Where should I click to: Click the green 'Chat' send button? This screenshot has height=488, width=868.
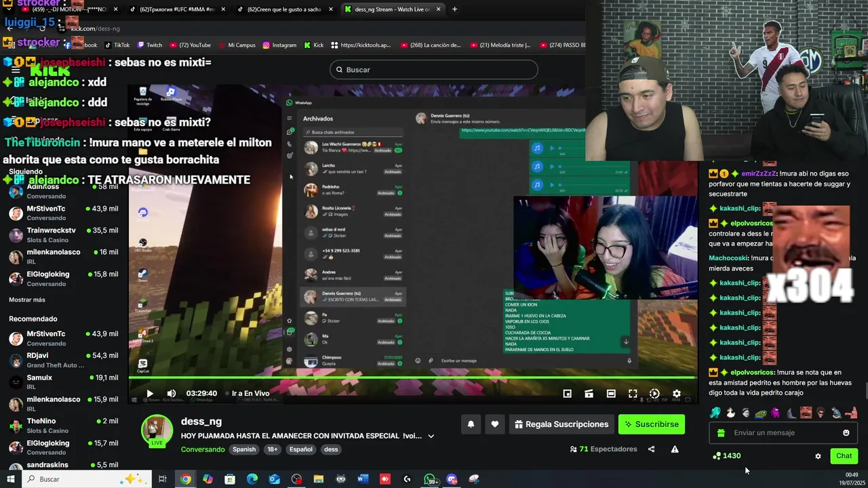844,456
